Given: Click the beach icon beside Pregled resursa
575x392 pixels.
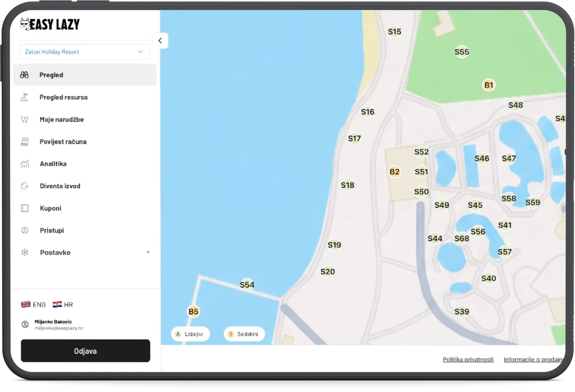Looking at the screenshot, I should [x=24, y=97].
